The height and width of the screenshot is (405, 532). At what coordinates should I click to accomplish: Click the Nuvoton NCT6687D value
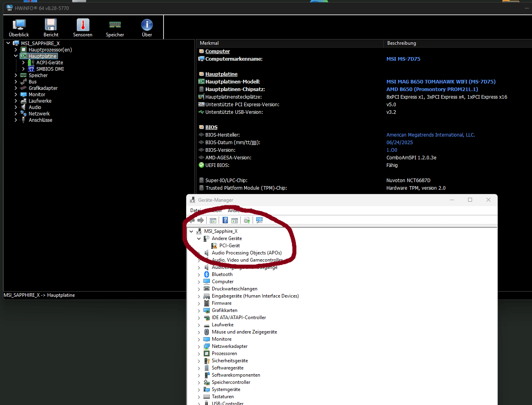(x=408, y=181)
